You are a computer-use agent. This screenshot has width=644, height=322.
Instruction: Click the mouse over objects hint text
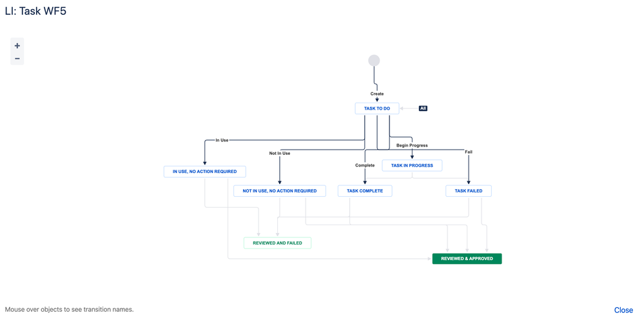pyautogui.click(x=70, y=309)
